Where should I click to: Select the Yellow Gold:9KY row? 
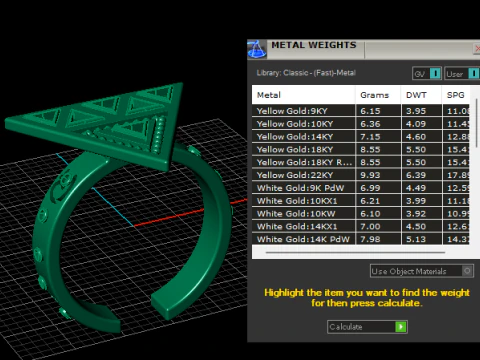(361, 111)
